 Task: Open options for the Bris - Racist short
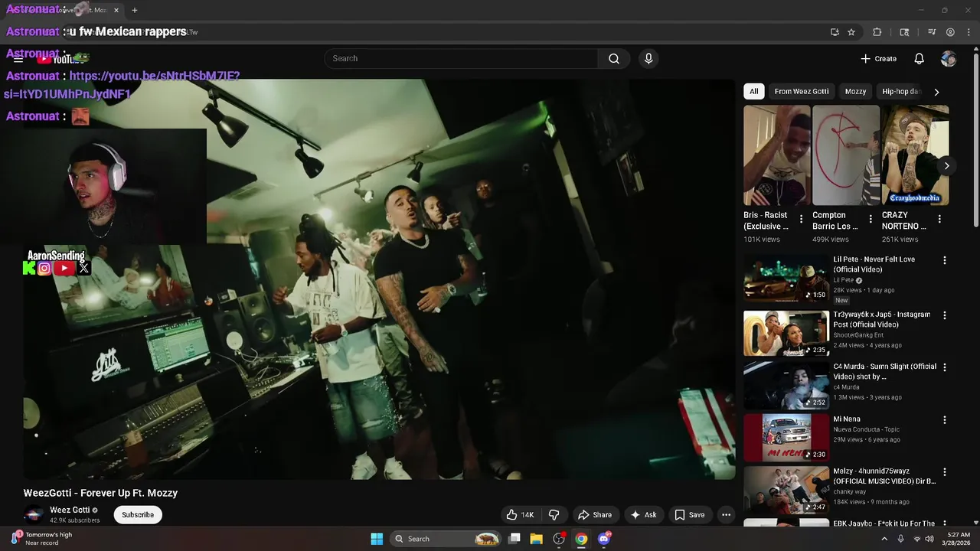click(802, 220)
